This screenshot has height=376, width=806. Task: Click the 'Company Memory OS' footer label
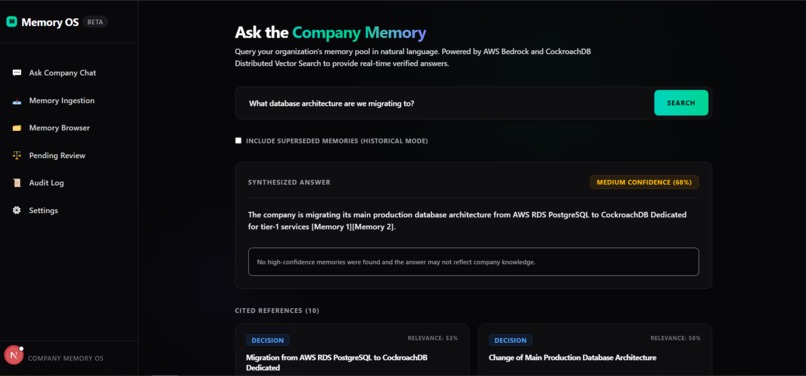pyautogui.click(x=66, y=358)
